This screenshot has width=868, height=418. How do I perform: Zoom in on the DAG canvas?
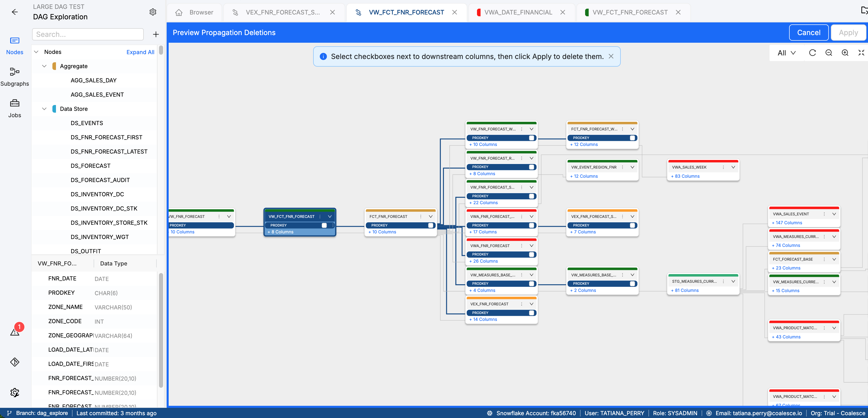coord(845,53)
